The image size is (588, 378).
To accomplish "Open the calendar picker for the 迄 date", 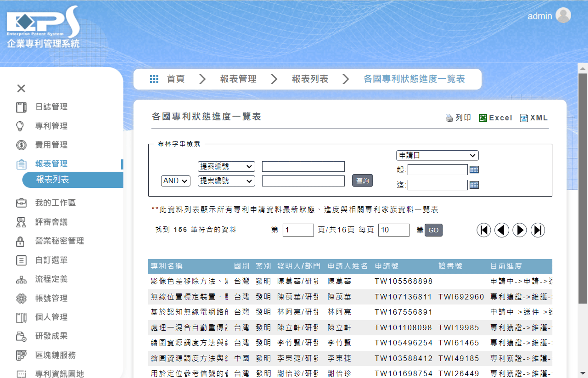I will (x=474, y=185).
